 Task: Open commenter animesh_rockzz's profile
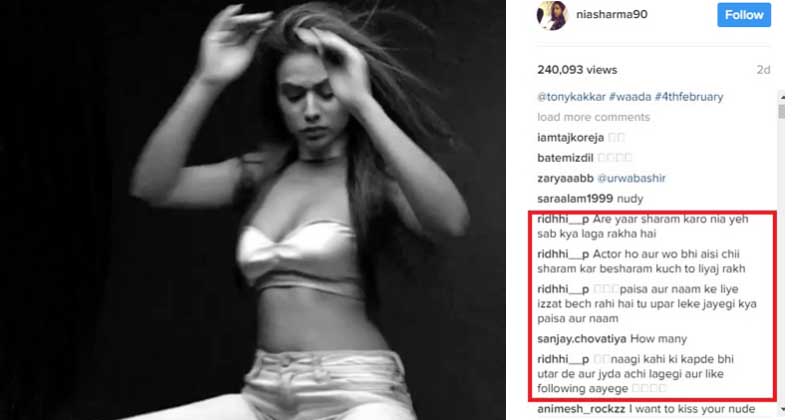point(581,409)
